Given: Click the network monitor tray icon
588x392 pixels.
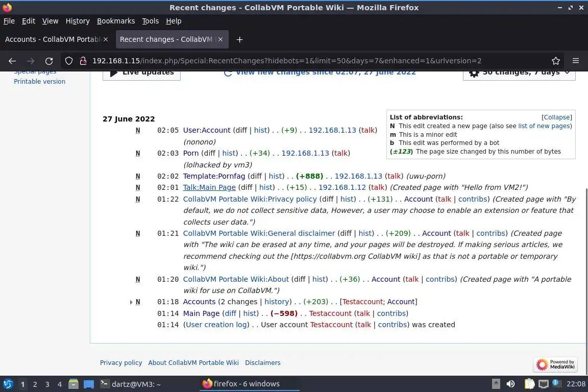Looking at the screenshot, I should tap(544, 384).
